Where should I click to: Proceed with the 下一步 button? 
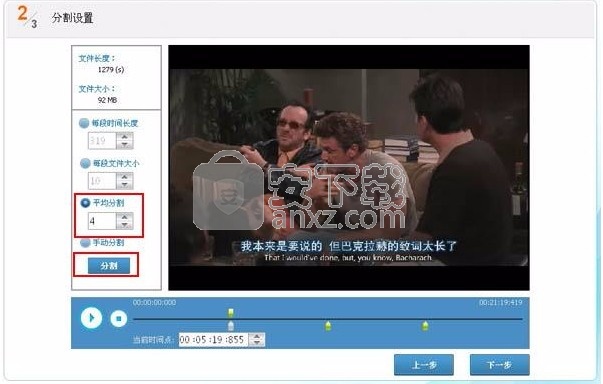click(x=500, y=365)
